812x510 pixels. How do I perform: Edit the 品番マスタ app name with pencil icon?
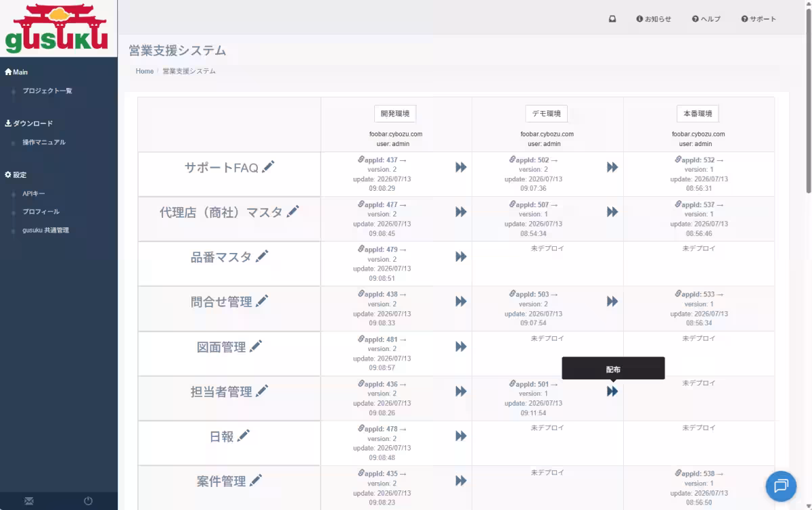click(x=262, y=256)
